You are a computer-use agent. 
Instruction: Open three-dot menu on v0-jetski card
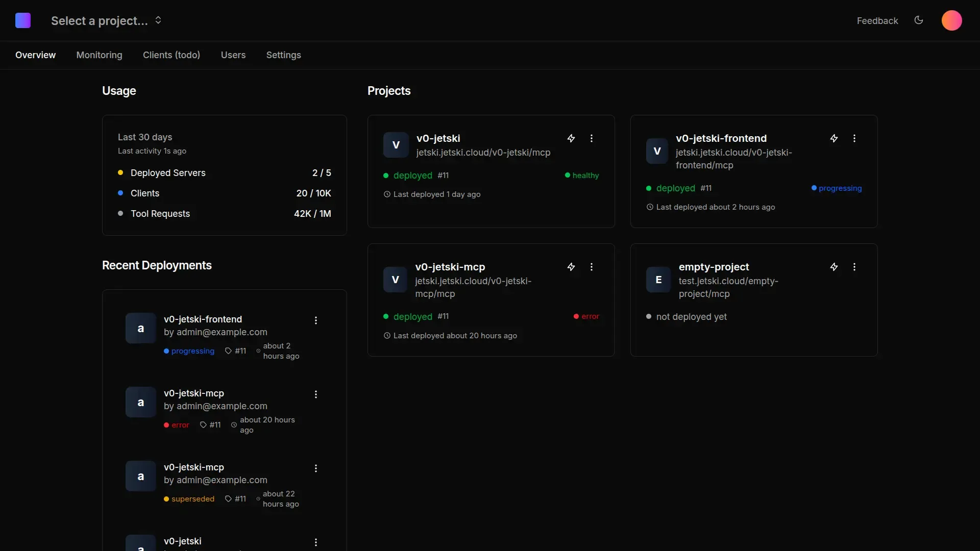pos(592,138)
